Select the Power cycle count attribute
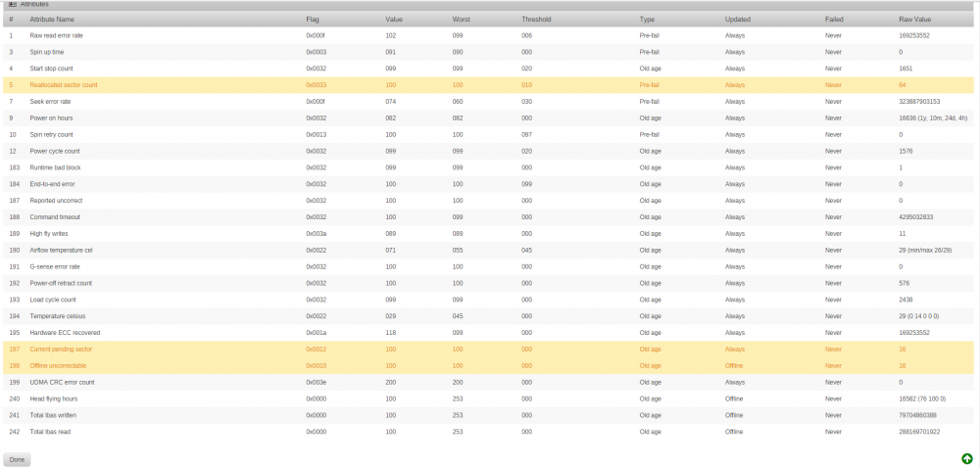Viewport: 980px width, 468px height. coord(55,151)
